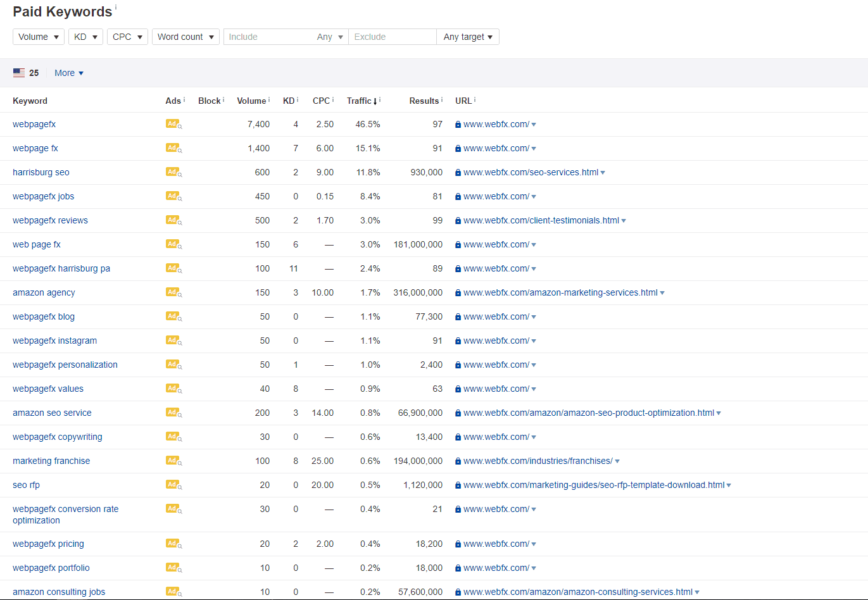Open SERP preview magnifier for "amazon agency" row
This screenshot has height=600, width=868.
coord(180,294)
